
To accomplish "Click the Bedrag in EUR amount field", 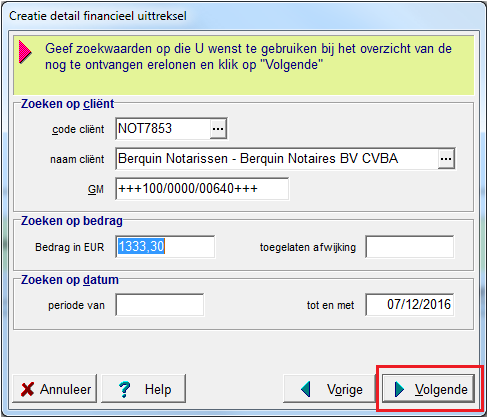I will (165, 247).
